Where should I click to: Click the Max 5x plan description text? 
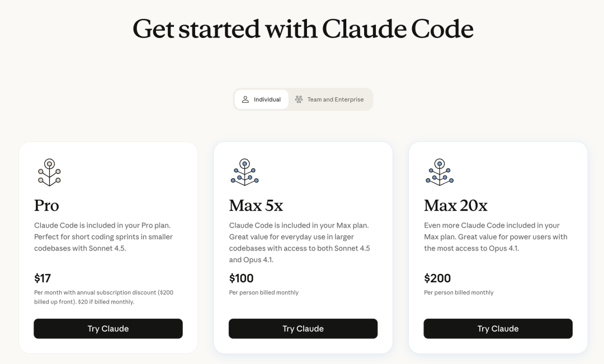click(299, 242)
